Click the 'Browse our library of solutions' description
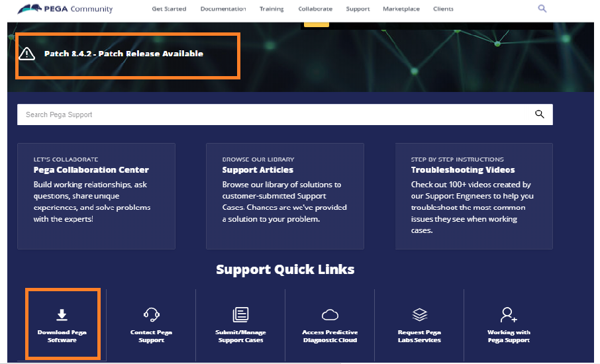This screenshot has height=364, width=600. [284, 201]
